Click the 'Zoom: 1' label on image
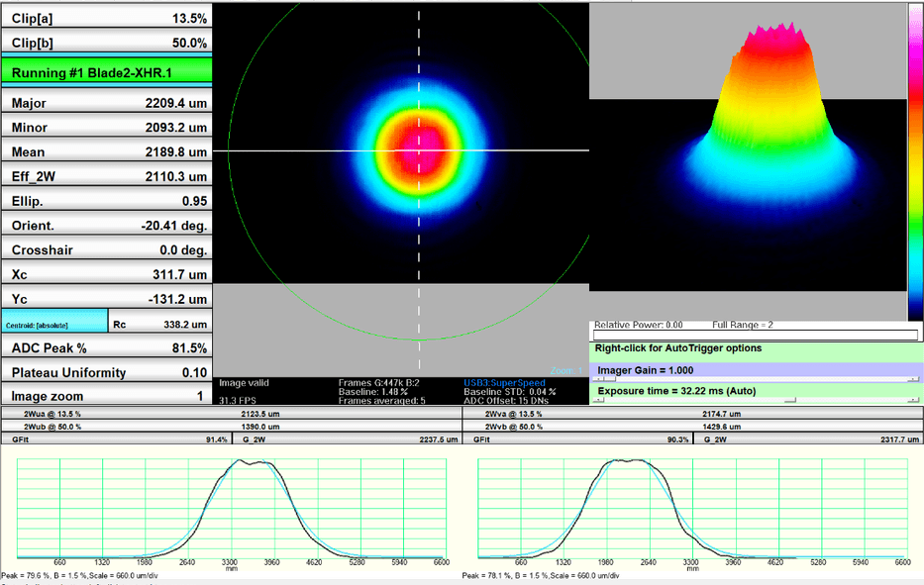Screen dimensions: 924x585 point(566,370)
